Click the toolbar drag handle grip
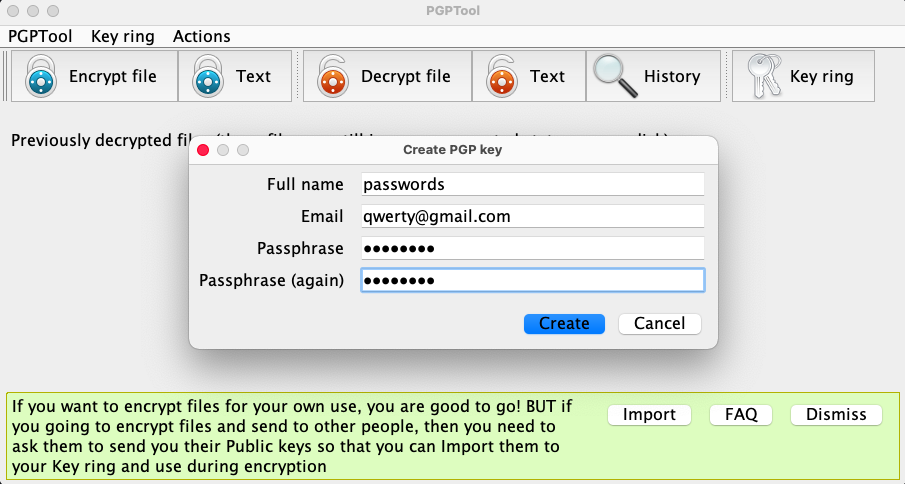Screen dimensions: 905x484 tap(5, 76)
